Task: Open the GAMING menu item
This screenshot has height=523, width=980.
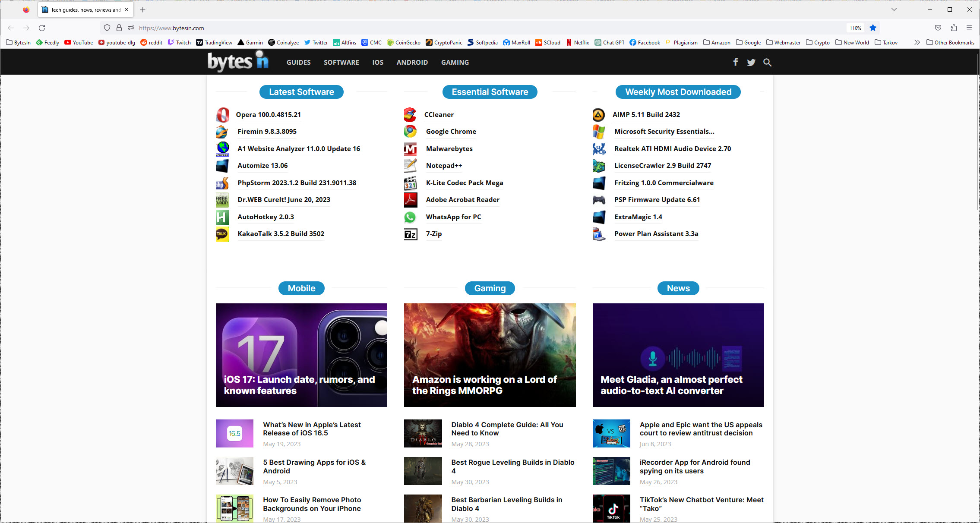Action: pyautogui.click(x=455, y=63)
